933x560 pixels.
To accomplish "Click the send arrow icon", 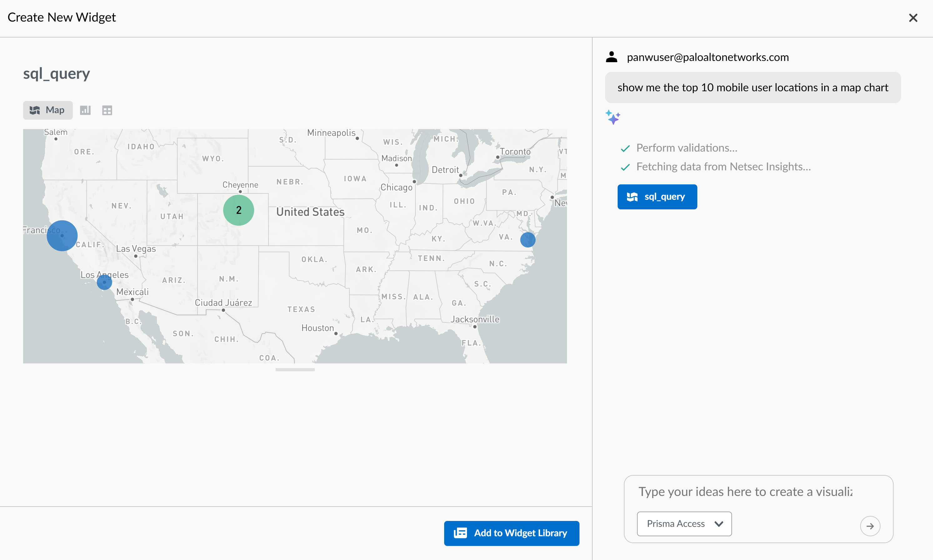I will point(870,526).
